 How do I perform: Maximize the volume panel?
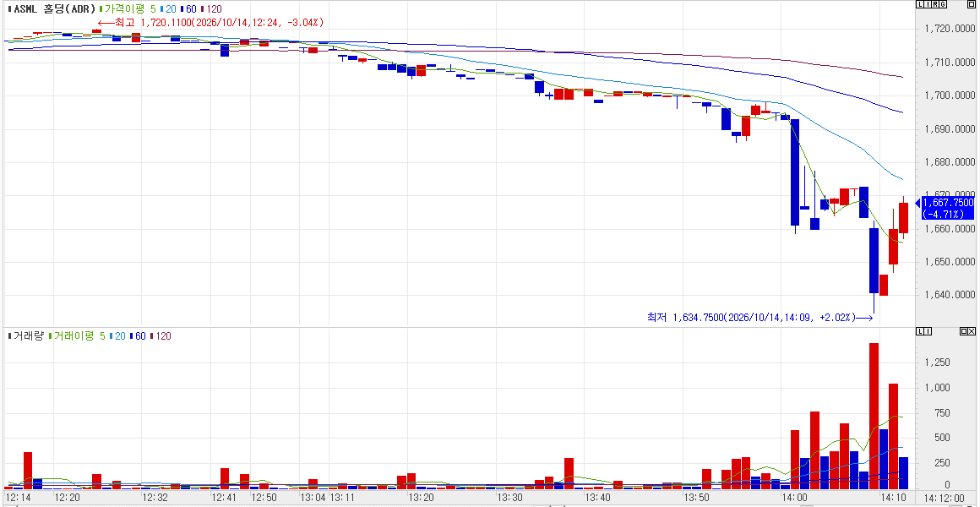tap(963, 330)
